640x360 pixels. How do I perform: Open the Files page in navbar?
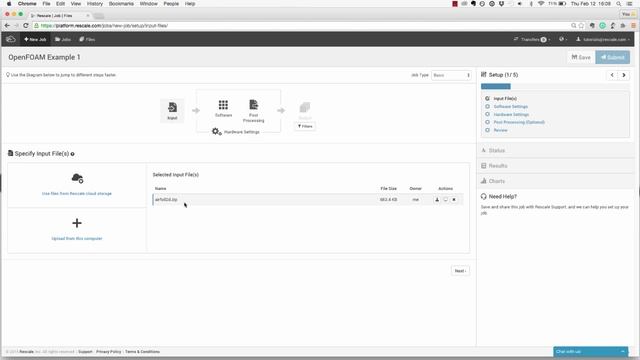coord(87,40)
